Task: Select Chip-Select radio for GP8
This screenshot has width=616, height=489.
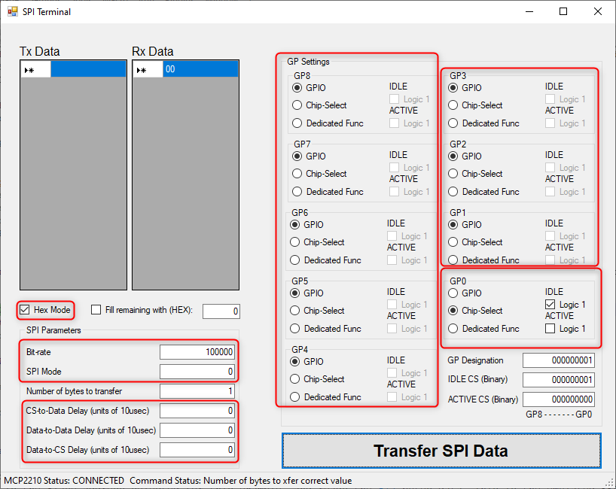Action: [x=297, y=105]
